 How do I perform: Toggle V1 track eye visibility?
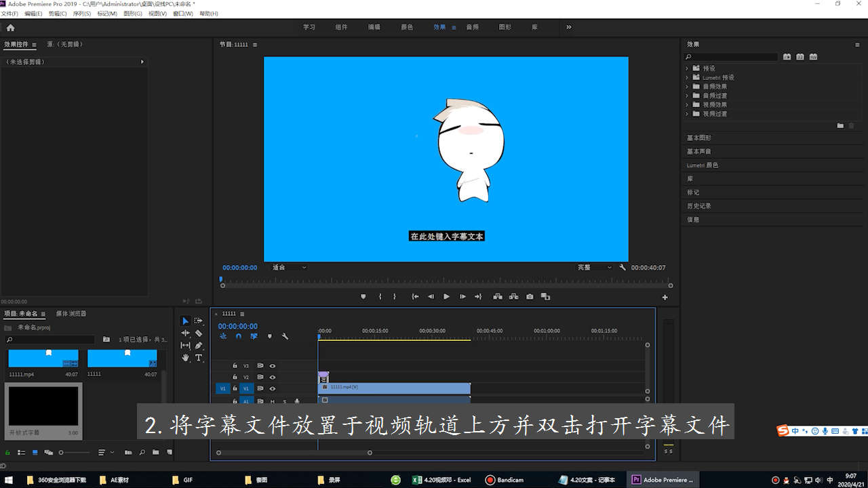(272, 388)
